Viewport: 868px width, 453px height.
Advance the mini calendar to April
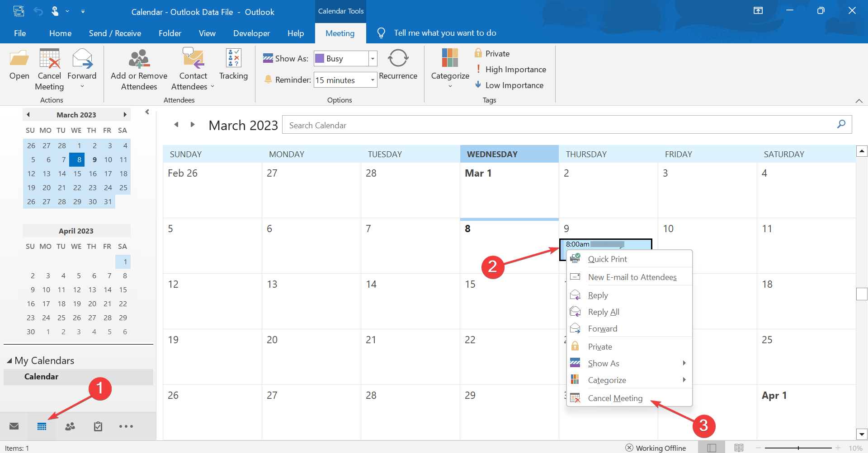(x=125, y=114)
